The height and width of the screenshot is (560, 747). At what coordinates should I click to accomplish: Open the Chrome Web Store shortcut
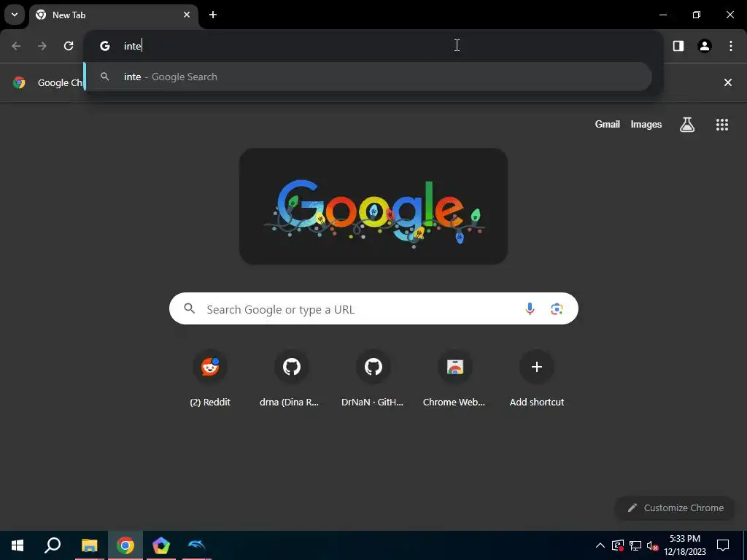tap(454, 379)
